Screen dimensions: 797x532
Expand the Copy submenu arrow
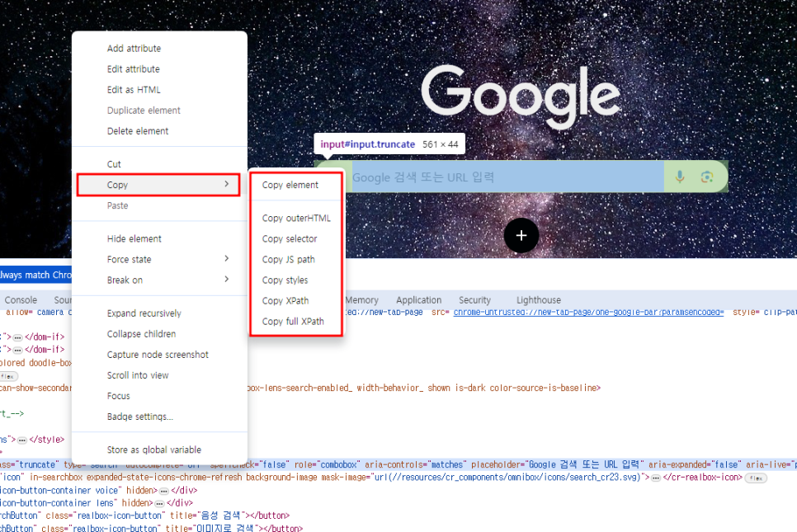point(227,184)
